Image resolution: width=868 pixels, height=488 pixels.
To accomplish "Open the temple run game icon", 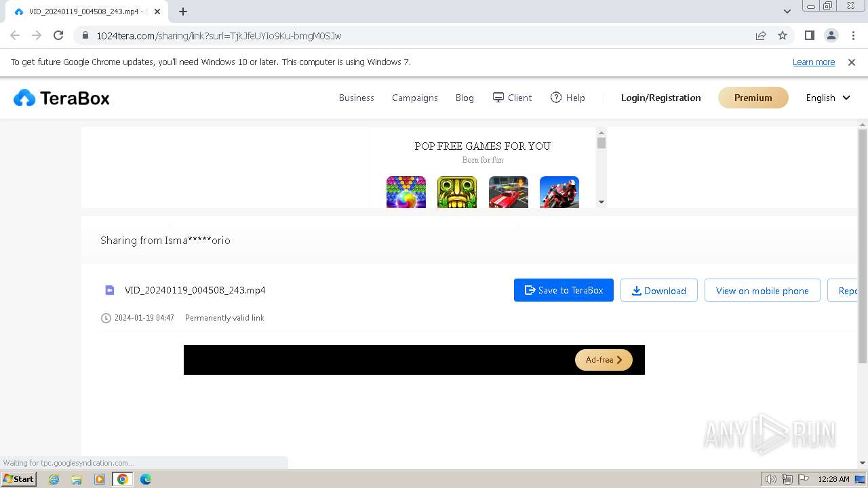I will (x=457, y=192).
